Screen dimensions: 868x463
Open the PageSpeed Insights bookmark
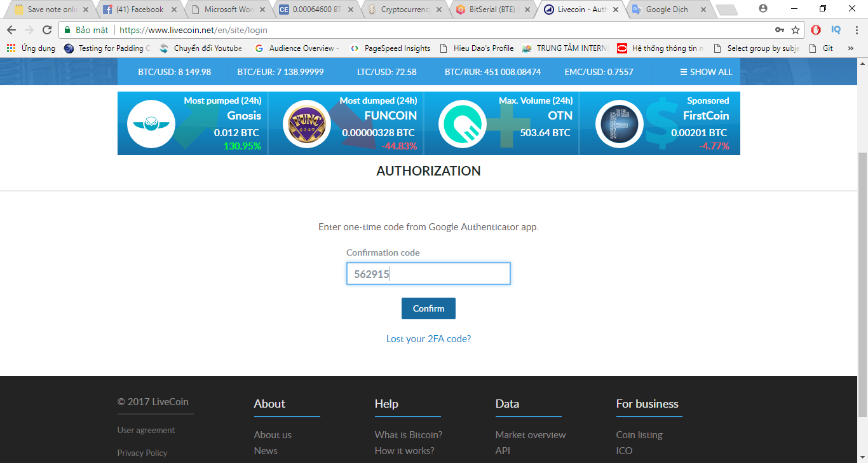[397, 48]
